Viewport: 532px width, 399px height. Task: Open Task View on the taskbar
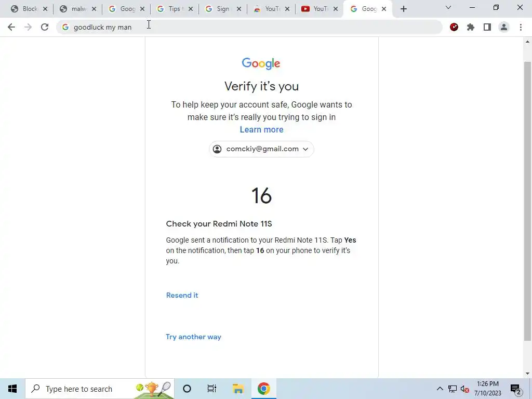pyautogui.click(x=212, y=389)
